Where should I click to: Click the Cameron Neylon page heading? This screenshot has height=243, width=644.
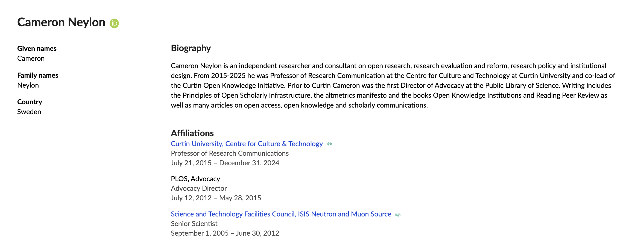coord(61,22)
